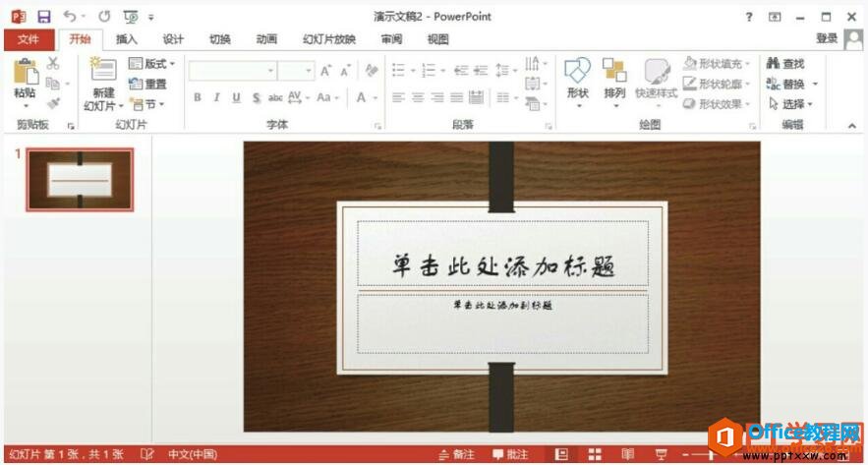868x465 pixels.
Task: Align text left in paragraph group
Action: coord(398,97)
